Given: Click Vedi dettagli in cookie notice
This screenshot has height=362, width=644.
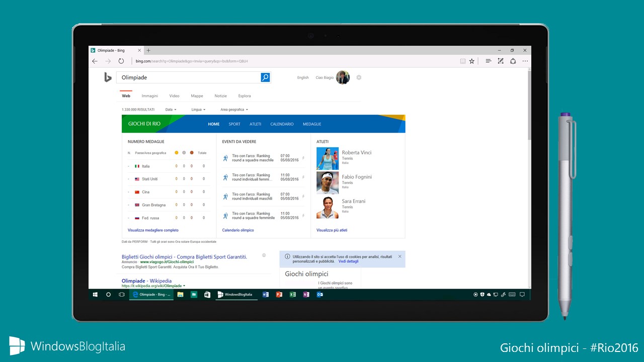Looking at the screenshot, I should click(348, 261).
